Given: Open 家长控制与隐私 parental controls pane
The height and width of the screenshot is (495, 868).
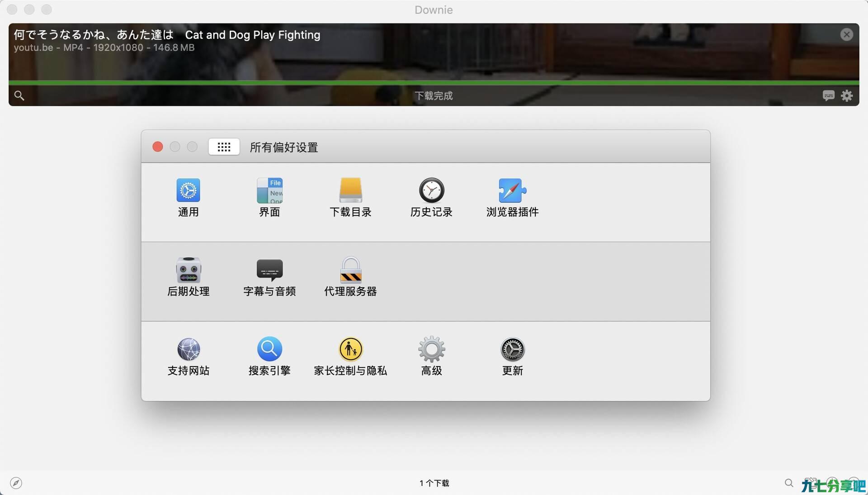Looking at the screenshot, I should point(350,356).
